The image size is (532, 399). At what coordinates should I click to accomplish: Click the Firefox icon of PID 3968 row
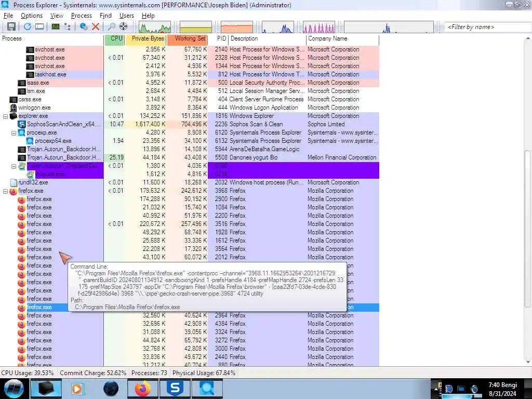13,191
